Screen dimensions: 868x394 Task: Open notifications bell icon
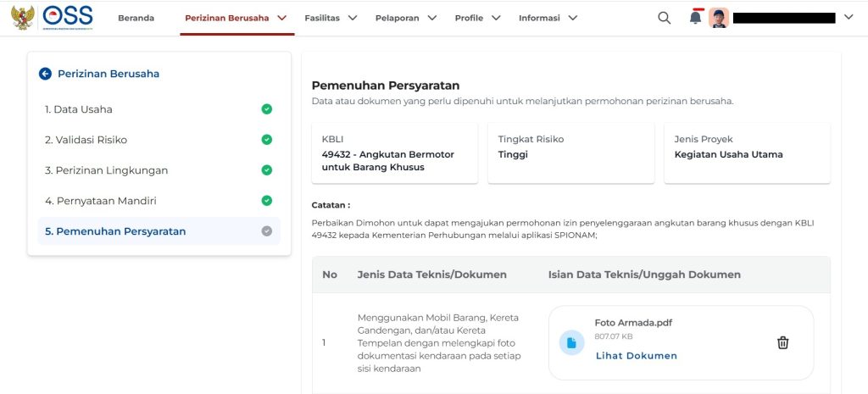click(695, 18)
